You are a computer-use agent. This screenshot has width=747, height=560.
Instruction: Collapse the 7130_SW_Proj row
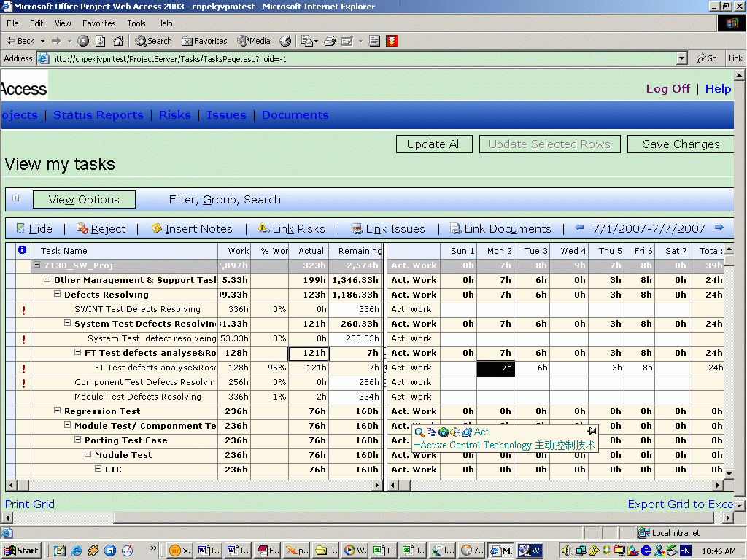pyautogui.click(x=36, y=265)
